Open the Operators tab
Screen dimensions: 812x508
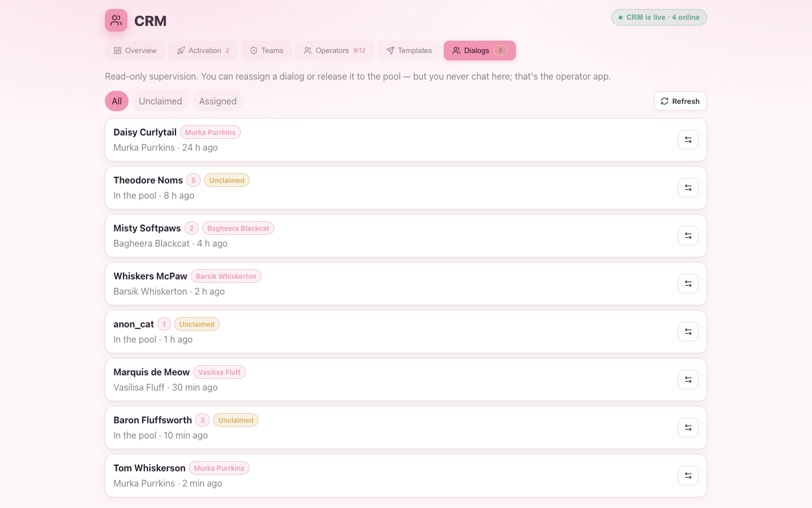334,50
